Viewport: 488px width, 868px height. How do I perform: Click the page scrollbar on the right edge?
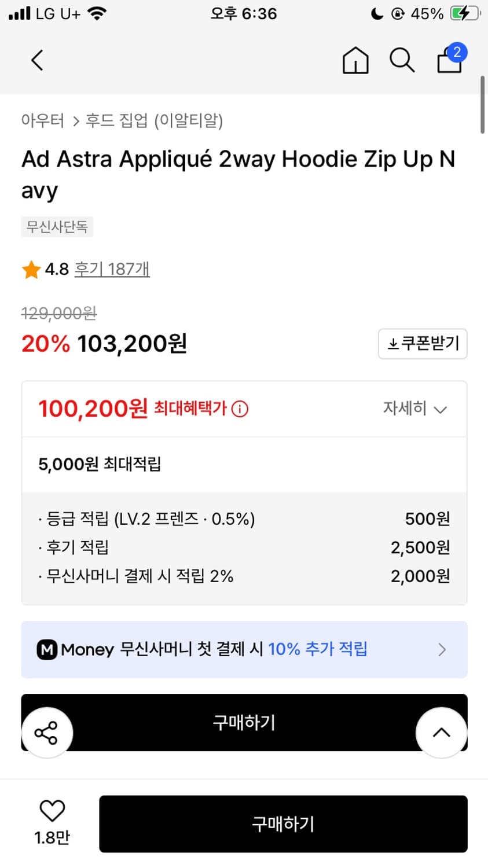(483, 105)
